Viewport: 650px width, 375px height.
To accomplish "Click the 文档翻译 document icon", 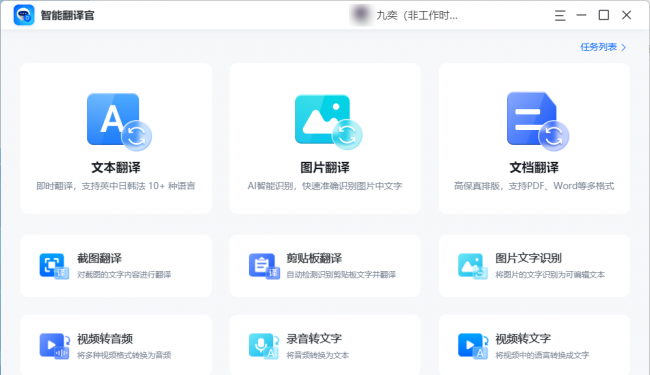I will (537, 121).
